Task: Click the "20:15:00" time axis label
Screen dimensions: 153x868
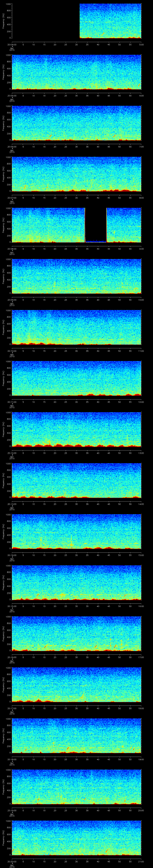Action: (x=12, y=606)
